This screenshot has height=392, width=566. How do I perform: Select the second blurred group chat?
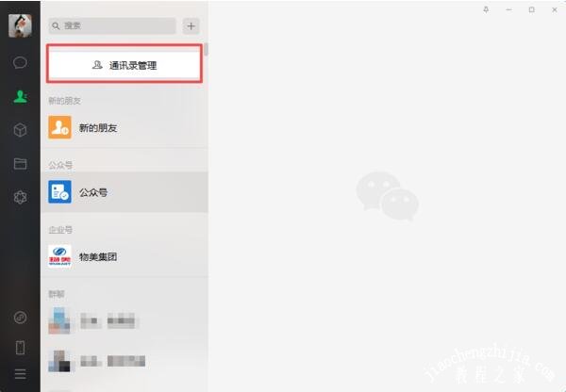tap(125, 361)
